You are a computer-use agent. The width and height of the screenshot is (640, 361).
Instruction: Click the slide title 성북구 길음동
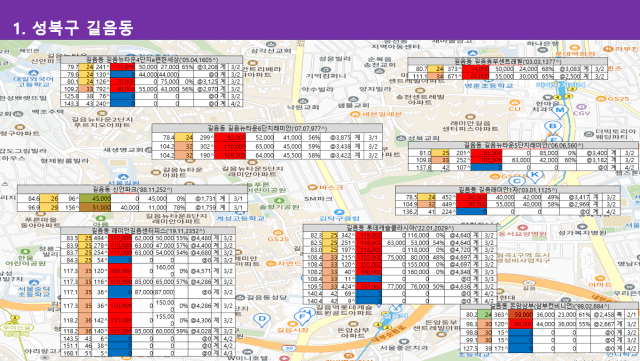click(73, 28)
